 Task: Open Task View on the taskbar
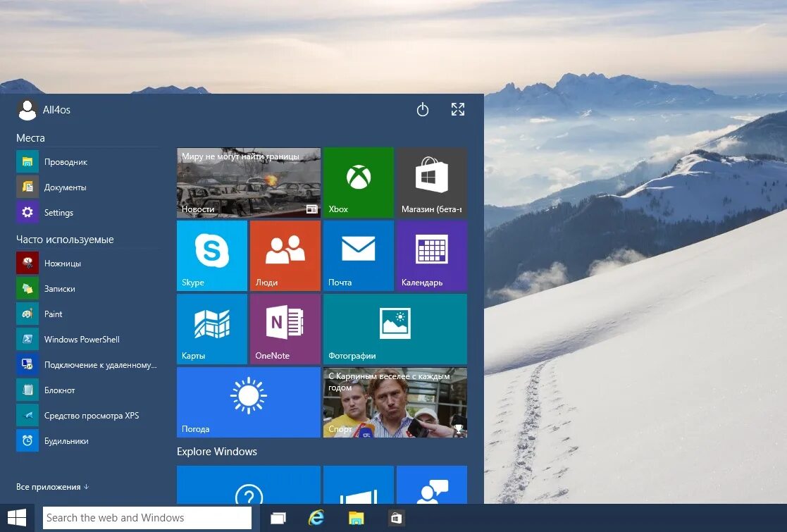[x=278, y=517]
